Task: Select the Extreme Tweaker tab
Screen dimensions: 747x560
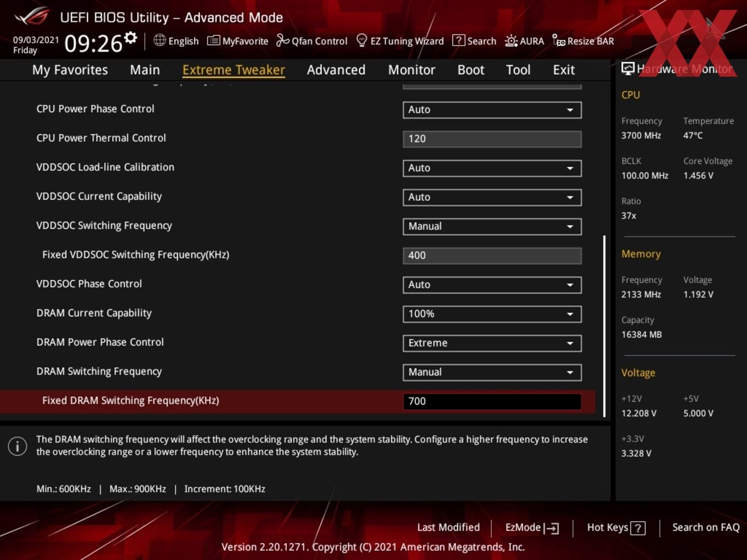Action: (233, 70)
